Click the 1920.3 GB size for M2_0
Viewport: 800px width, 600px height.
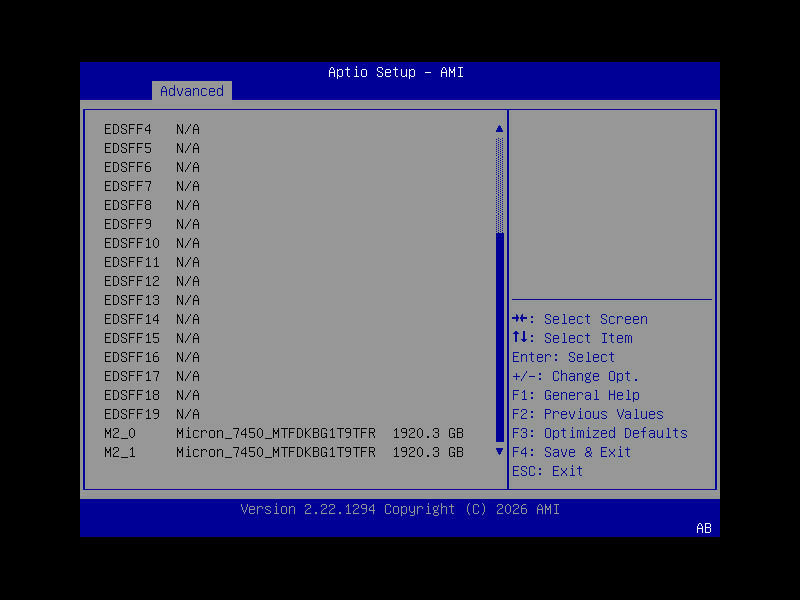428,433
